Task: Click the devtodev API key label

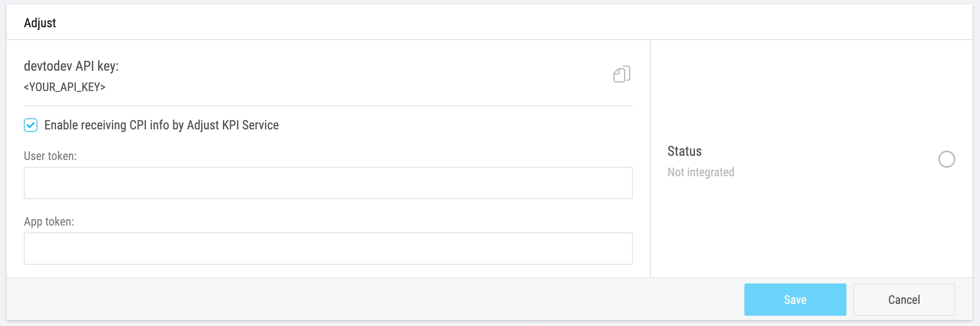Action: click(71, 66)
